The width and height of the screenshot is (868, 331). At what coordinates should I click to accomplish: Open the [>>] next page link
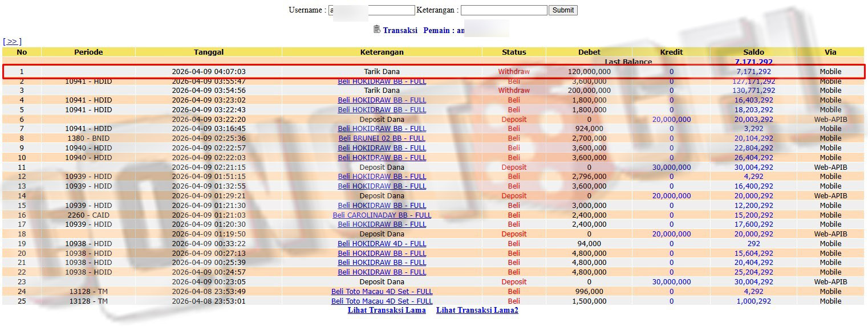pos(12,42)
